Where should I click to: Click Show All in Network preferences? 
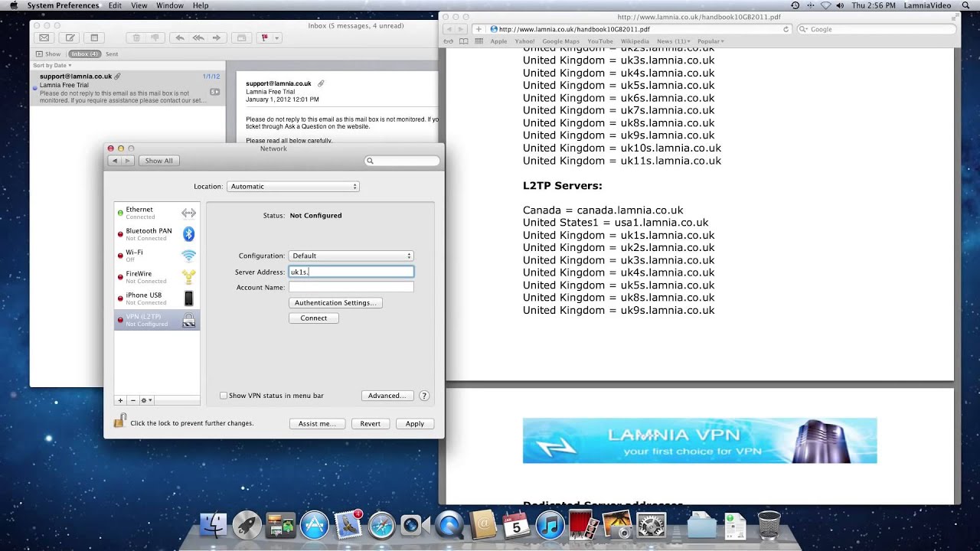point(159,161)
